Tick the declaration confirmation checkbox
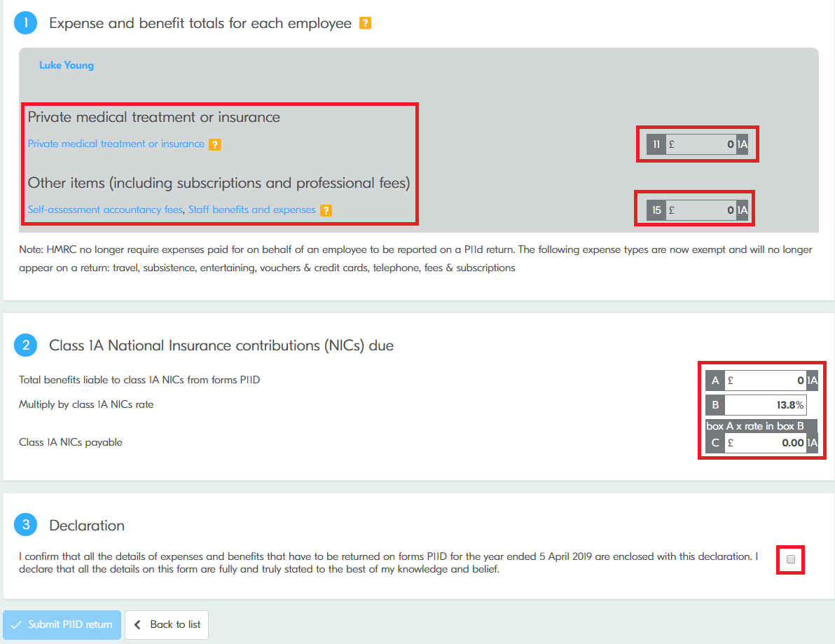The height and width of the screenshot is (644, 835). click(x=791, y=559)
